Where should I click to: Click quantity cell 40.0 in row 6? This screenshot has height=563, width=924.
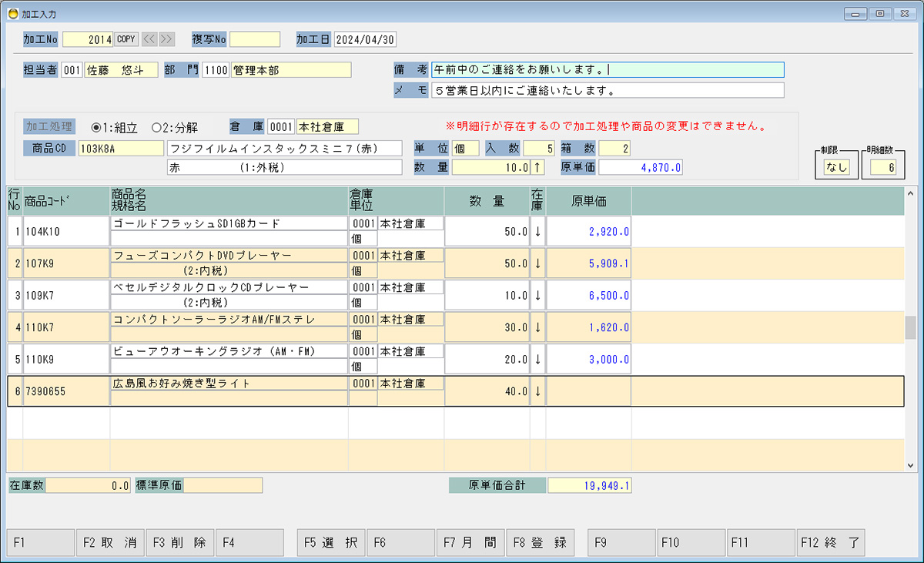coord(487,391)
